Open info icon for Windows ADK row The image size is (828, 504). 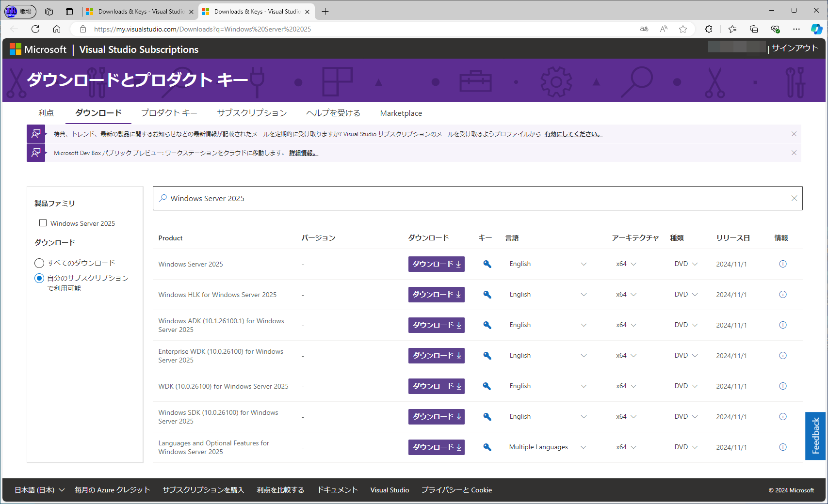click(x=782, y=325)
